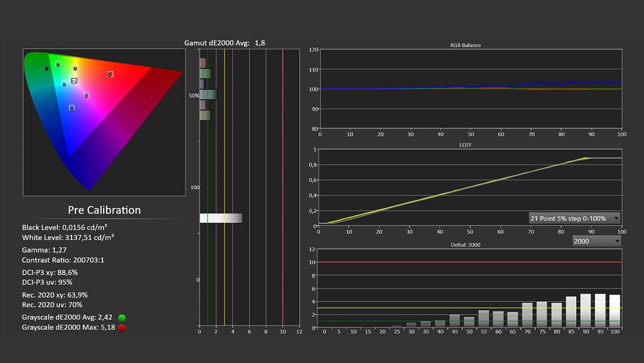
Task: Click the red Grayscale dE2000 Max indicator
Action: coord(122,328)
